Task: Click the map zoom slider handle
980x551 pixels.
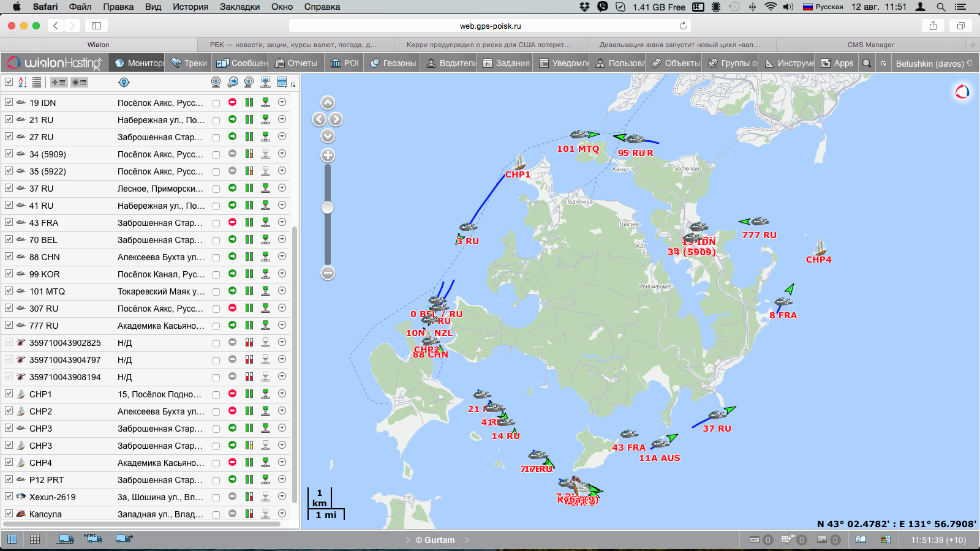Action: coord(328,208)
